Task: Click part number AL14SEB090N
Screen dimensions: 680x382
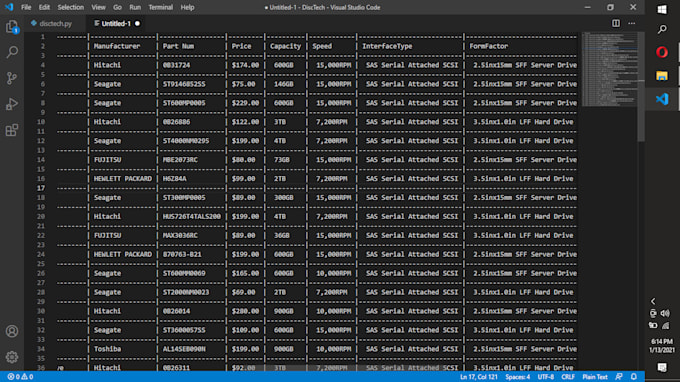Action: pyautogui.click(x=184, y=349)
